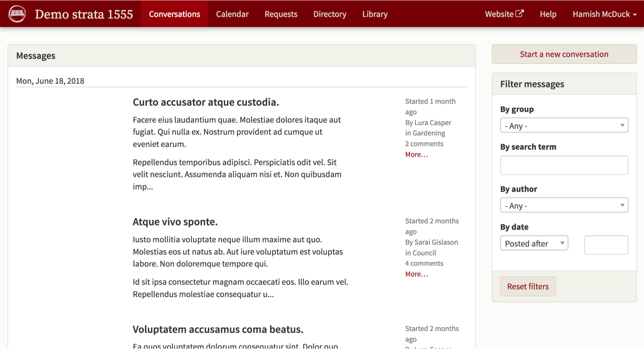Open the Website external link icon

(x=519, y=14)
